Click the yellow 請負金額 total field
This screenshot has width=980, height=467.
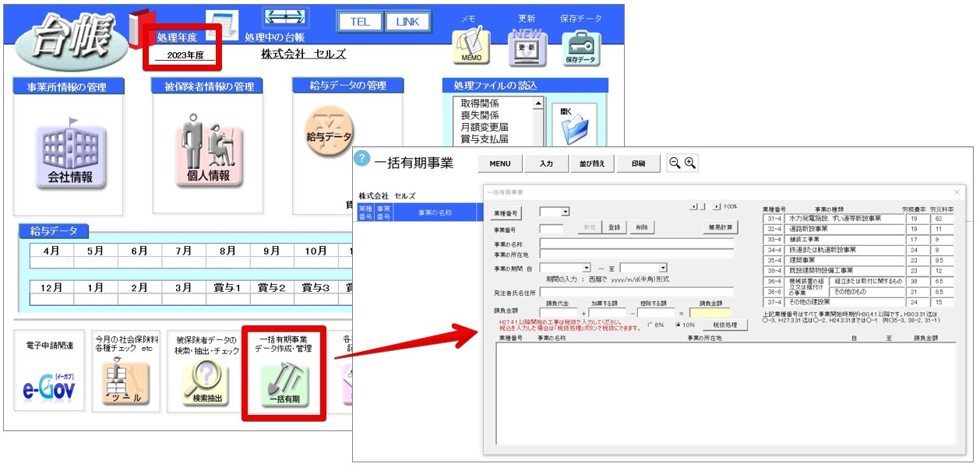710,314
